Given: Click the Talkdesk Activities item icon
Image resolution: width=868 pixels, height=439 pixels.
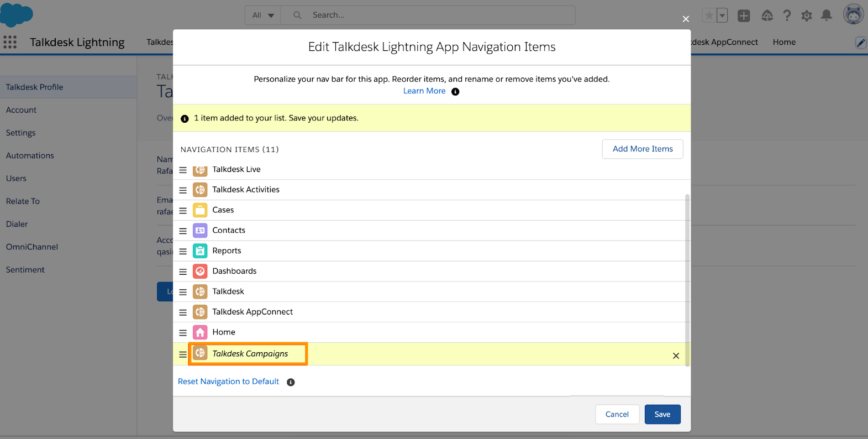Looking at the screenshot, I should tap(200, 190).
